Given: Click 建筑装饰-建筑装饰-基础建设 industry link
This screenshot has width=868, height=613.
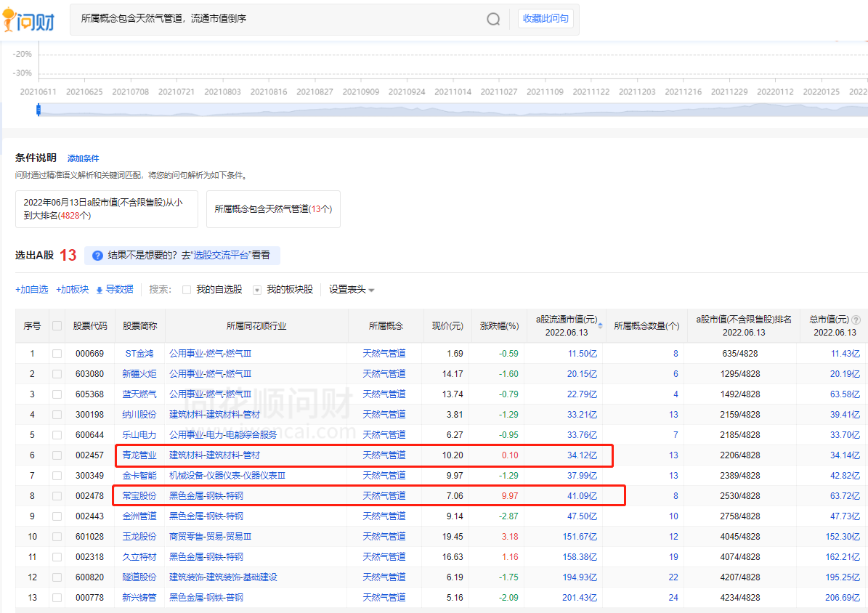Looking at the screenshot, I should [x=223, y=577].
